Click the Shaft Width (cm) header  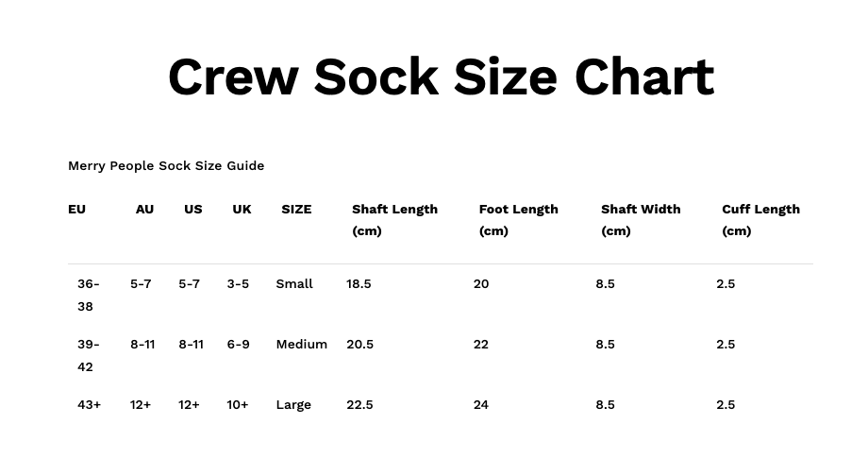(x=641, y=220)
